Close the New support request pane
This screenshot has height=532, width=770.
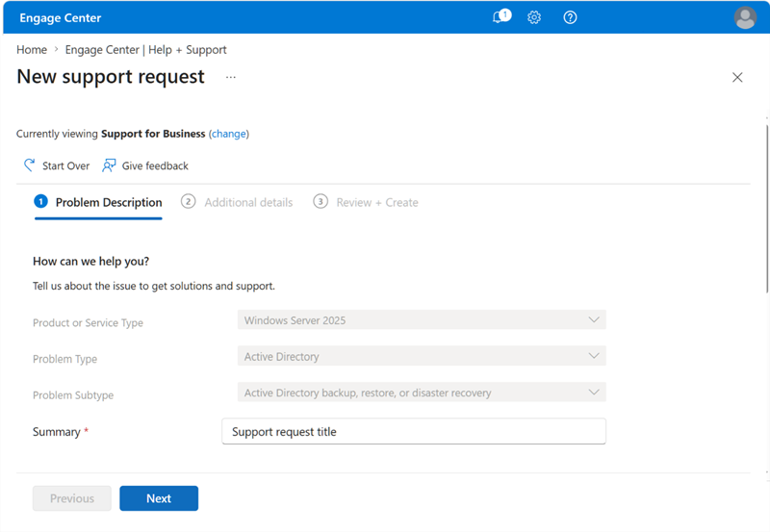click(737, 77)
